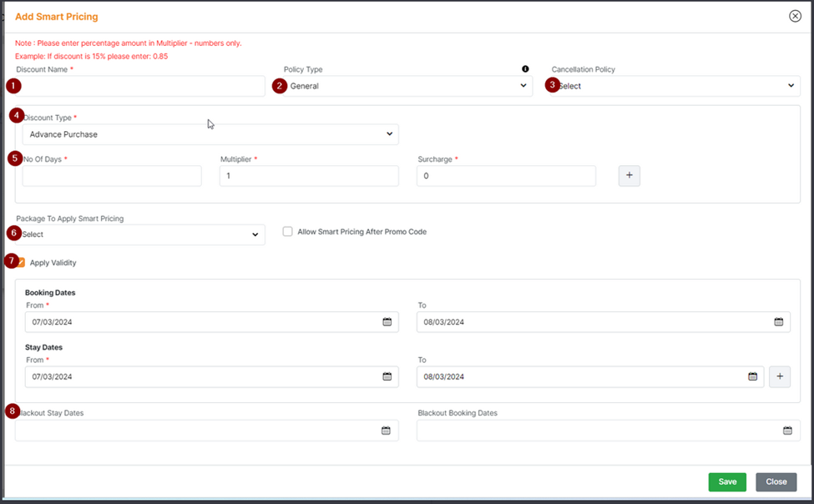Viewport: 814px width, 504px height.
Task: Toggle the Apply Validity checkbox
Action: [20, 263]
